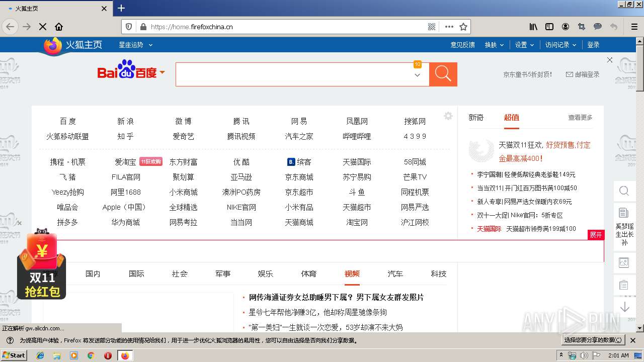Open Internet Explorer from taskbar

point(40,355)
